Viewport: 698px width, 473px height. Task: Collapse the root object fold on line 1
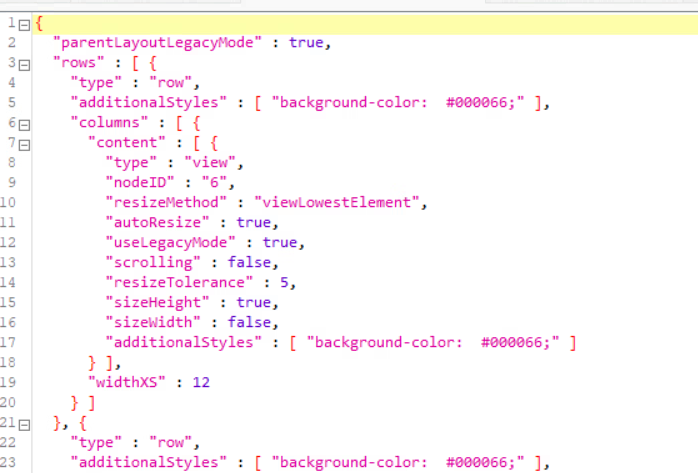24,23
